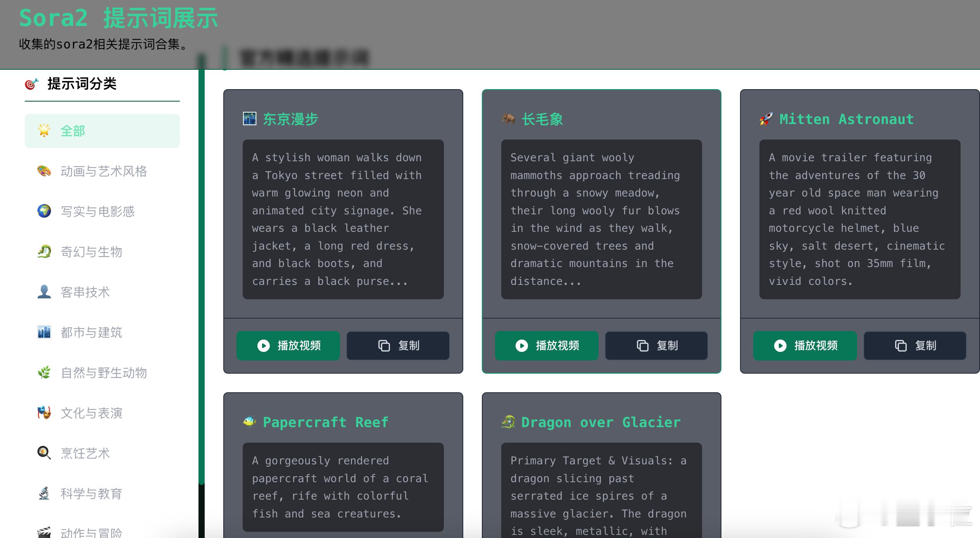Click the theater masks icon for 文化与表演
This screenshot has height=538, width=980.
(x=44, y=413)
